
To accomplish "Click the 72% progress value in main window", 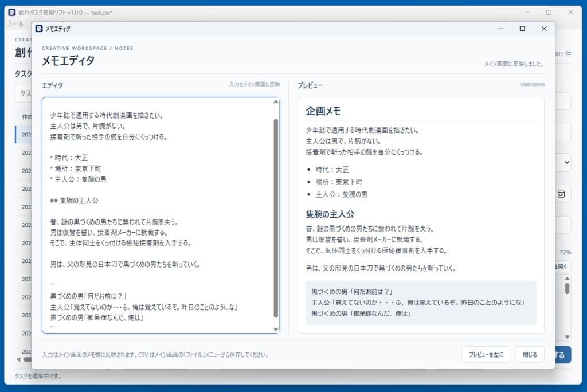I will (x=565, y=252).
